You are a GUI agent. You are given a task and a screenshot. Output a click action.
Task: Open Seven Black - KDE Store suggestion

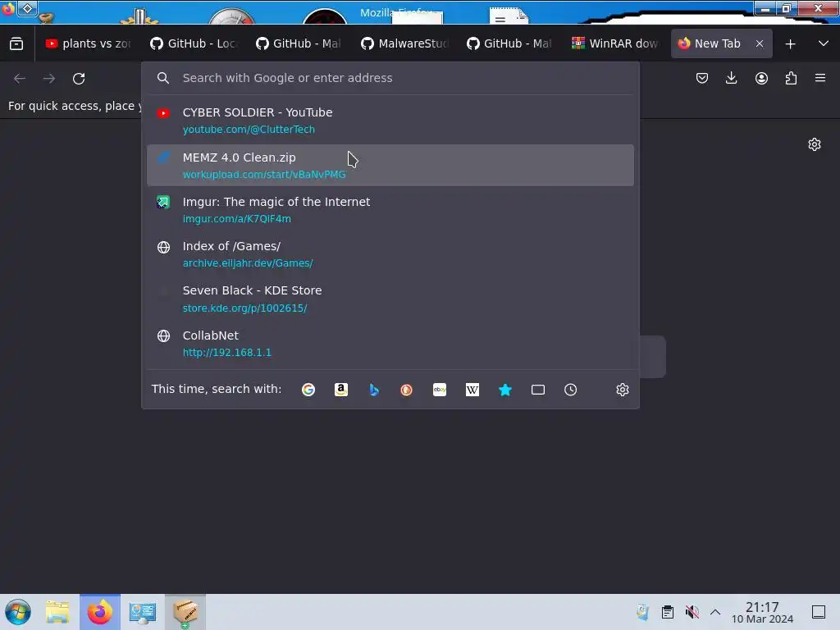point(390,299)
